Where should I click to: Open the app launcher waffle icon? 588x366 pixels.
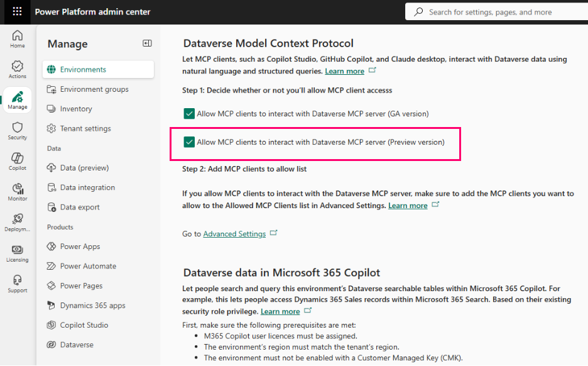pos(17,12)
